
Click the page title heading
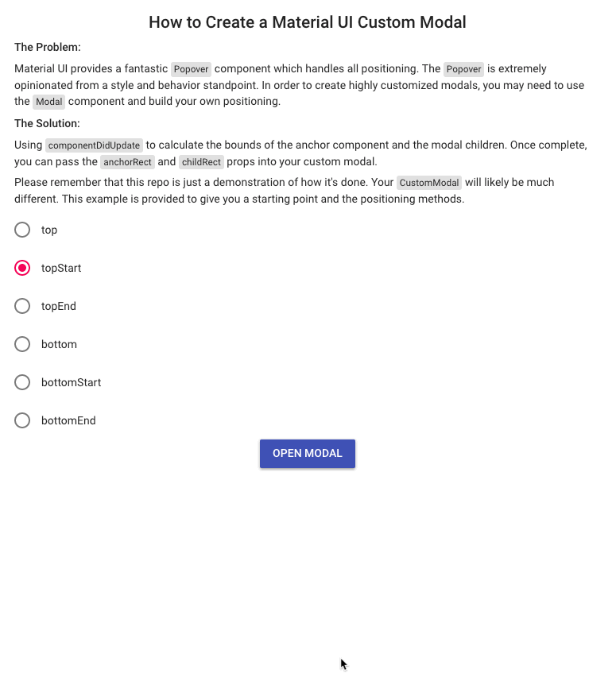(308, 22)
